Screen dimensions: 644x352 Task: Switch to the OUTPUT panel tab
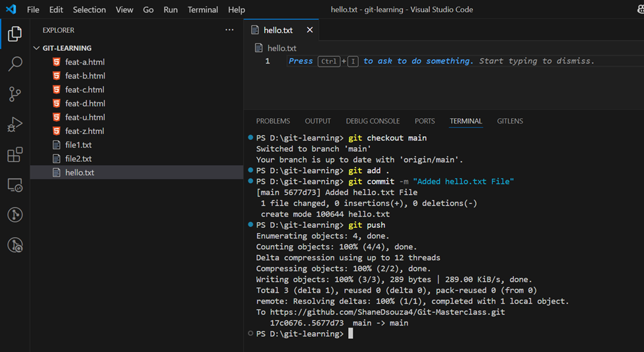[x=318, y=121]
